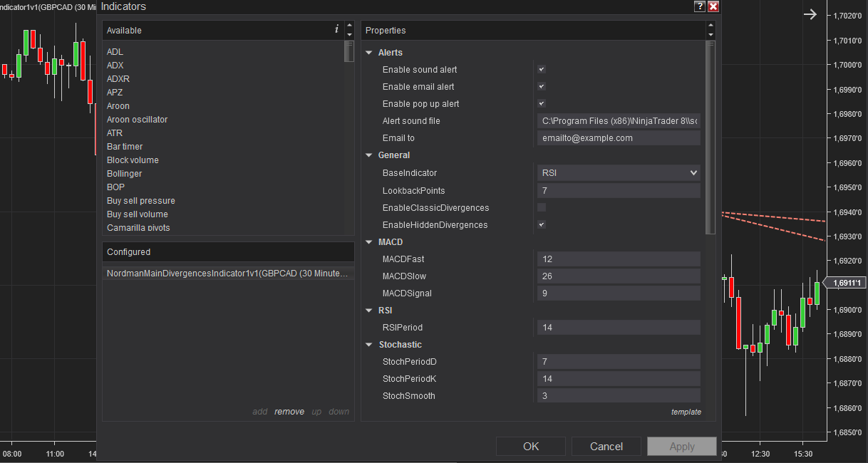Toggle Enable sound alert checkbox
The width and height of the screenshot is (868, 463).
pos(542,70)
